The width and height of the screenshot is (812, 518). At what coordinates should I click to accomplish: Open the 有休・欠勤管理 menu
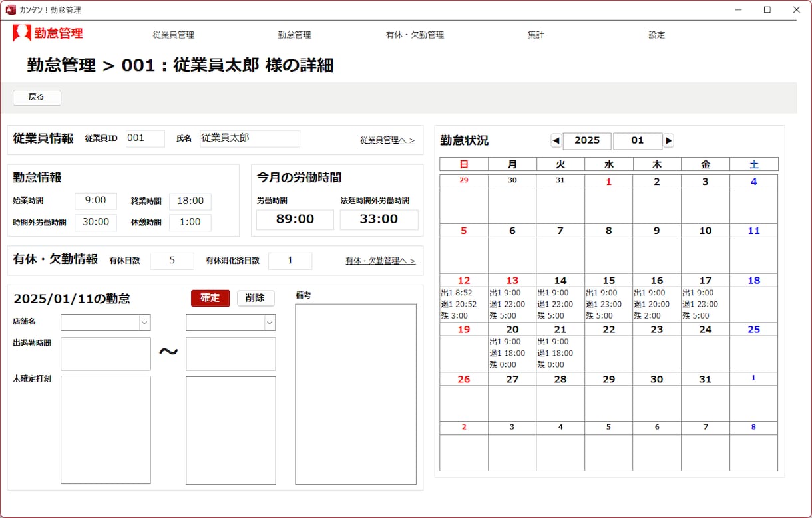[415, 35]
